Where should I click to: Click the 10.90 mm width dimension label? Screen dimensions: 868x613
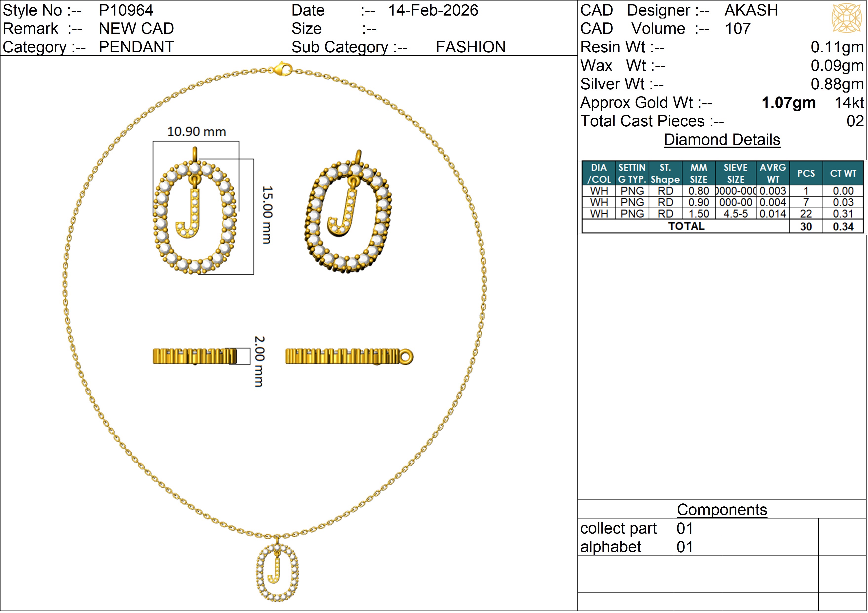tap(197, 132)
